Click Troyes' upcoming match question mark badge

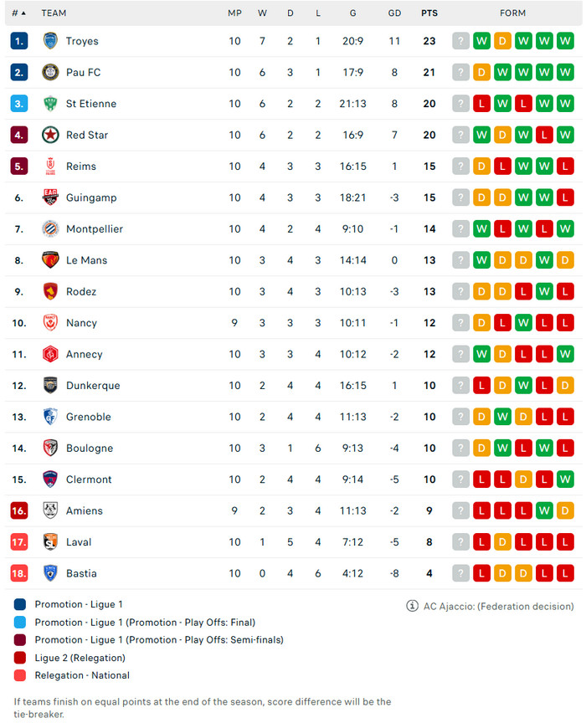tap(460, 41)
